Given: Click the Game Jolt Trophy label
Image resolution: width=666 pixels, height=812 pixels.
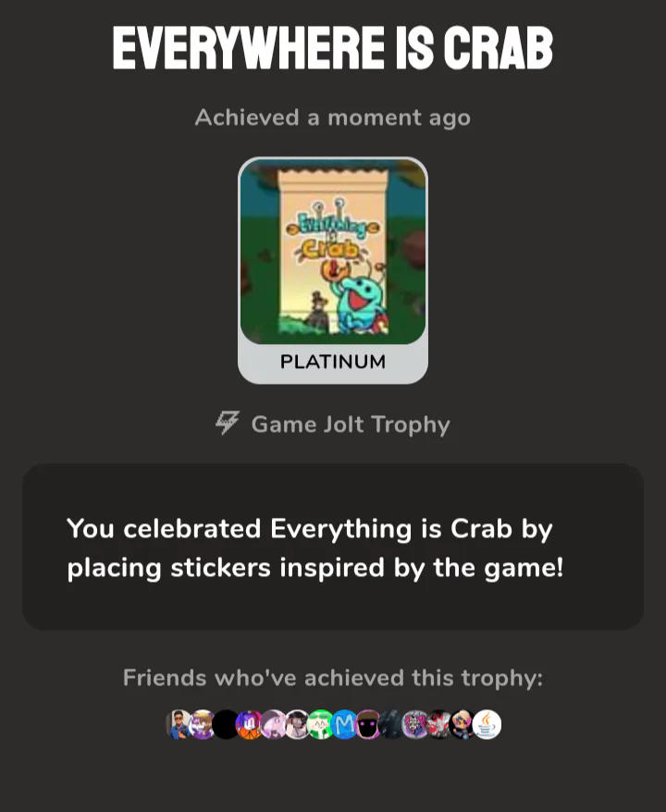Looking at the screenshot, I should [x=351, y=424].
